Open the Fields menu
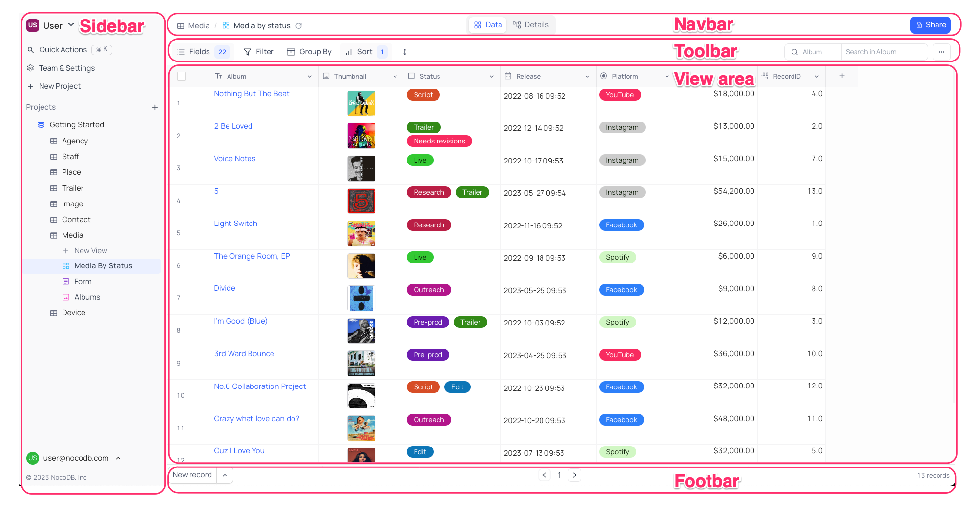The image size is (980, 508). (203, 52)
